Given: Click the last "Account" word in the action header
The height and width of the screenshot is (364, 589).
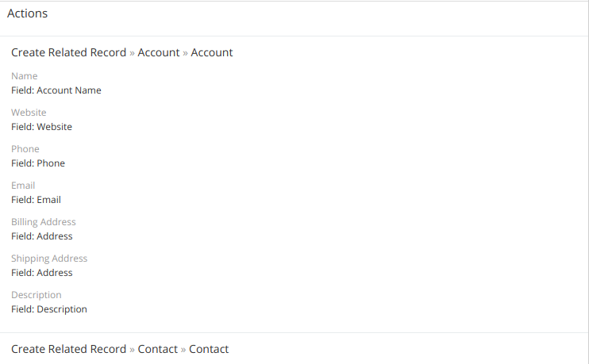Looking at the screenshot, I should click(212, 52).
